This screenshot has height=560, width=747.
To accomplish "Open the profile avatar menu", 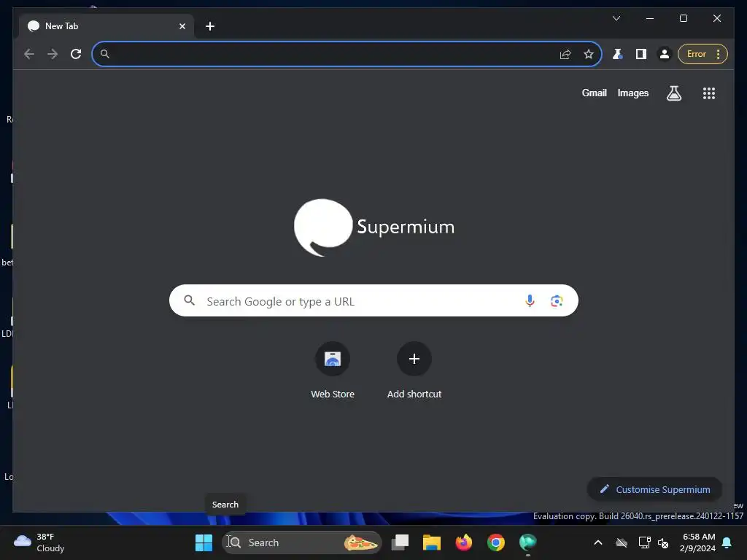I will 664,54.
